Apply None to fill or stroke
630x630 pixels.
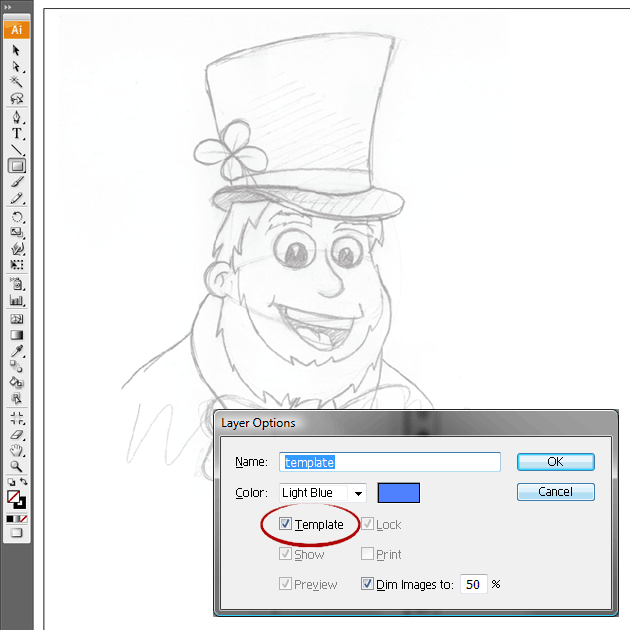coord(24,519)
